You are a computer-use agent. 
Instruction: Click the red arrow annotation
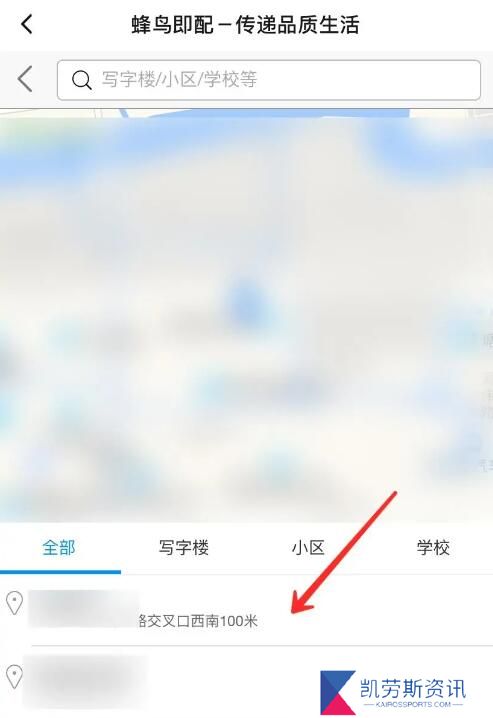pyautogui.click(x=344, y=553)
